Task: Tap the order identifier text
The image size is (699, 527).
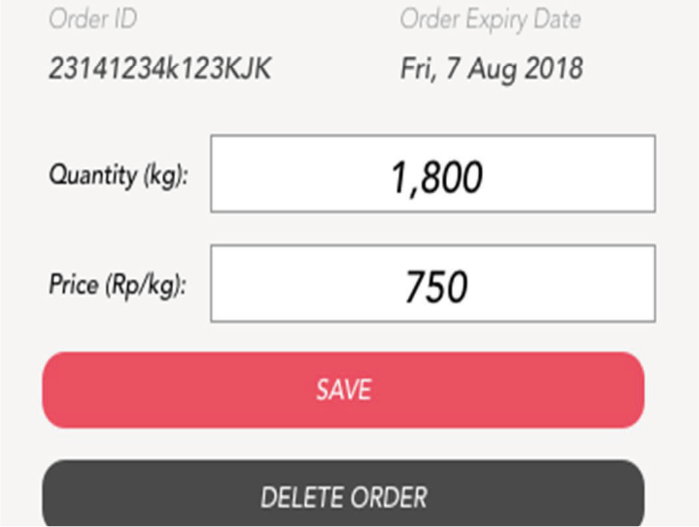Action: coord(160,69)
